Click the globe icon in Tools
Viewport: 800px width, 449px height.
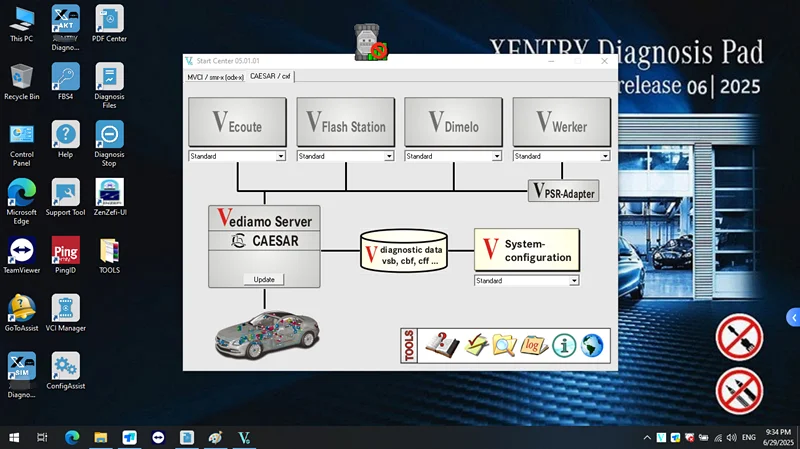[x=592, y=345]
